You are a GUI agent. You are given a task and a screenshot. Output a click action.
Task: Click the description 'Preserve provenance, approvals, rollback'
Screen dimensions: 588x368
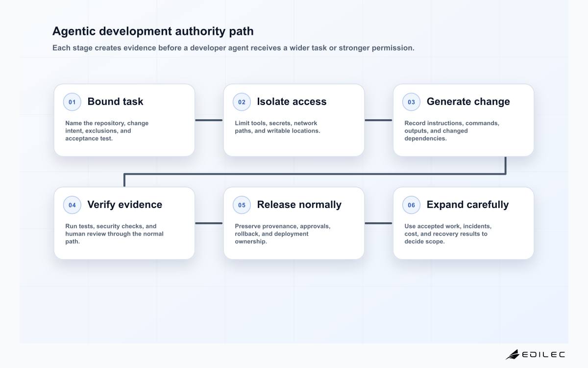(x=283, y=234)
